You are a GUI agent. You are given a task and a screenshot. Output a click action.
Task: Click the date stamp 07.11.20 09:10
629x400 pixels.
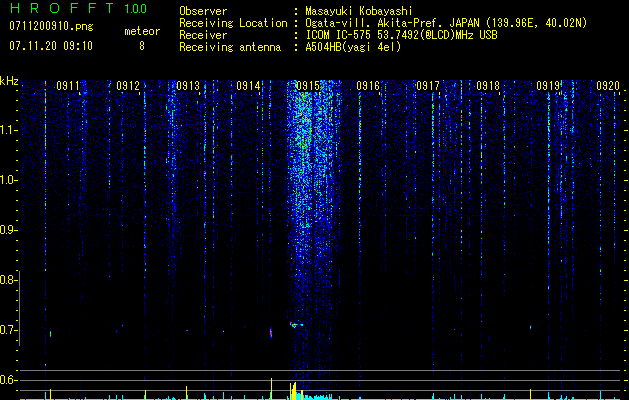point(51,46)
